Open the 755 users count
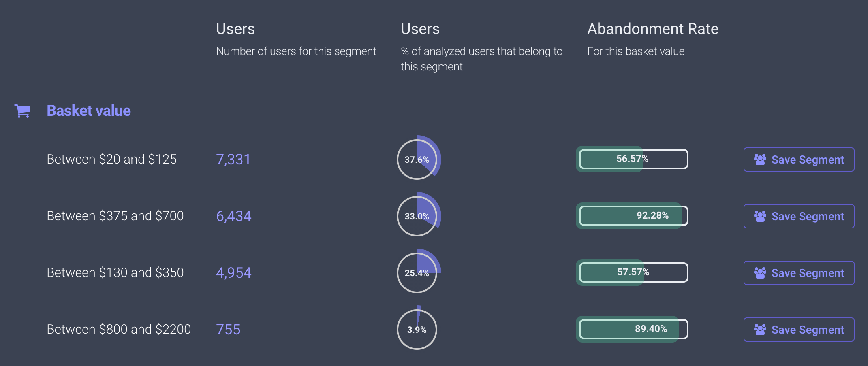The image size is (868, 366). pos(228,330)
